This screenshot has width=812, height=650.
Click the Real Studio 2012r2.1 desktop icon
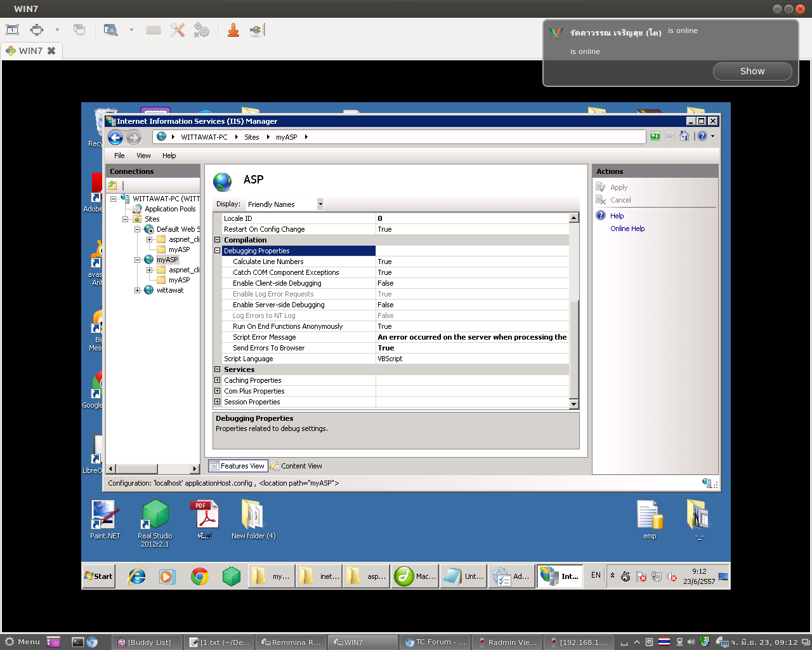coord(155,524)
